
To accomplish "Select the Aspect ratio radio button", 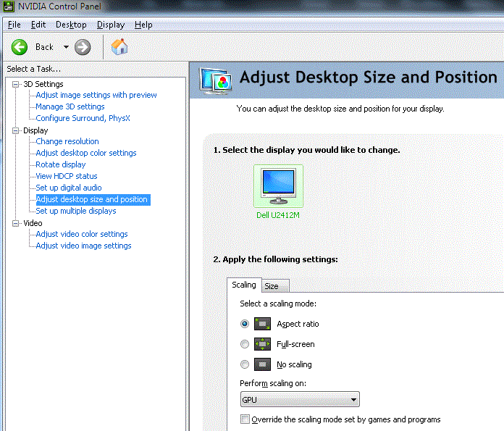I will (x=245, y=324).
